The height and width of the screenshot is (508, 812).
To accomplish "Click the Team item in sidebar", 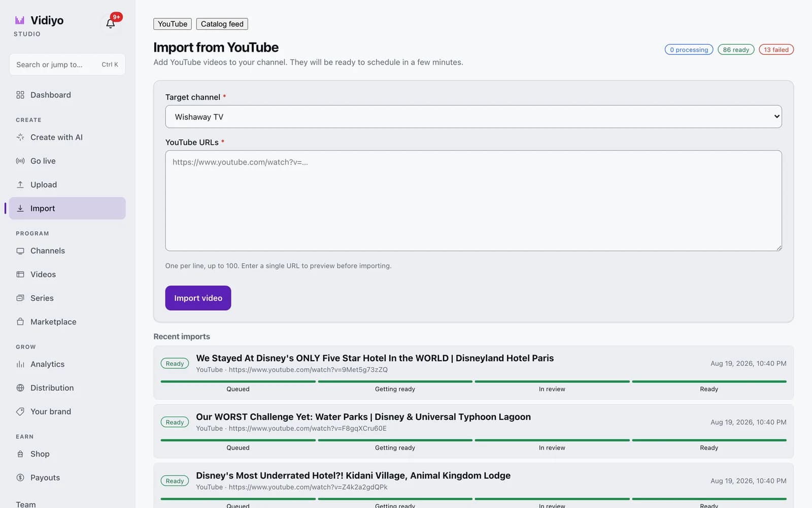I will [26, 504].
